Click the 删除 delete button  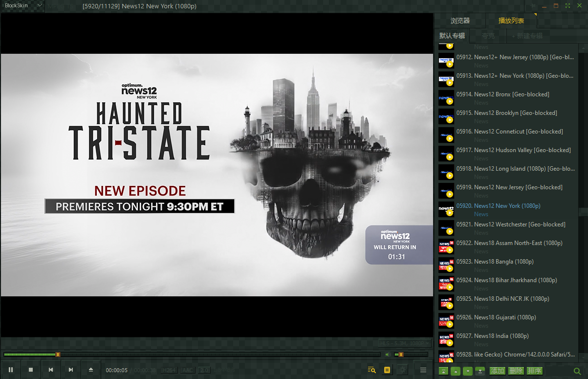[516, 371]
